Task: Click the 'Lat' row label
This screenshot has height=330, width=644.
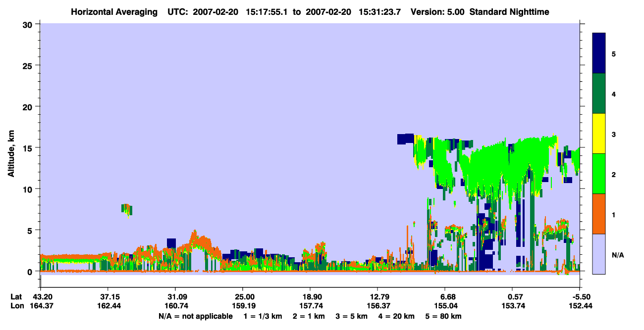Action: pyautogui.click(x=16, y=297)
